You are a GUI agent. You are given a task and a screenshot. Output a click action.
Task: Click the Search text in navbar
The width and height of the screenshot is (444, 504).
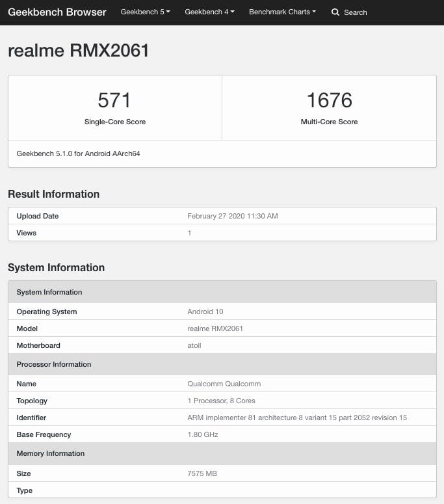pyautogui.click(x=355, y=12)
